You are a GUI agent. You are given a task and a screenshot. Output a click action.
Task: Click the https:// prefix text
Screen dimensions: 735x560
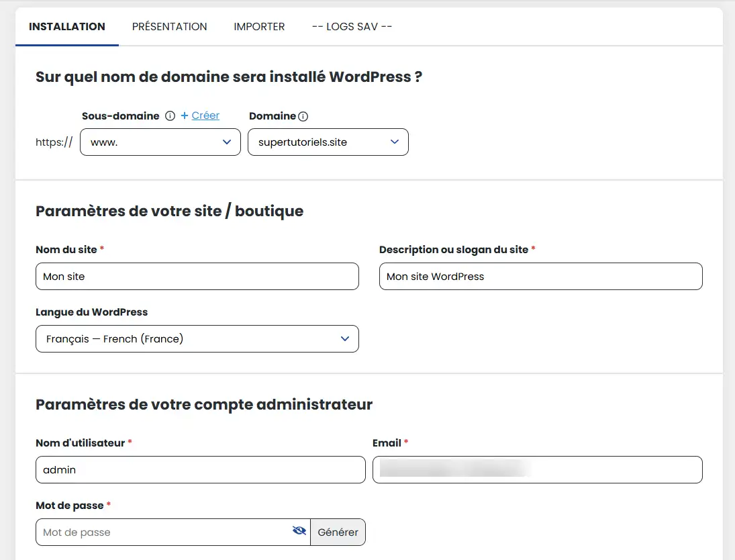54,142
